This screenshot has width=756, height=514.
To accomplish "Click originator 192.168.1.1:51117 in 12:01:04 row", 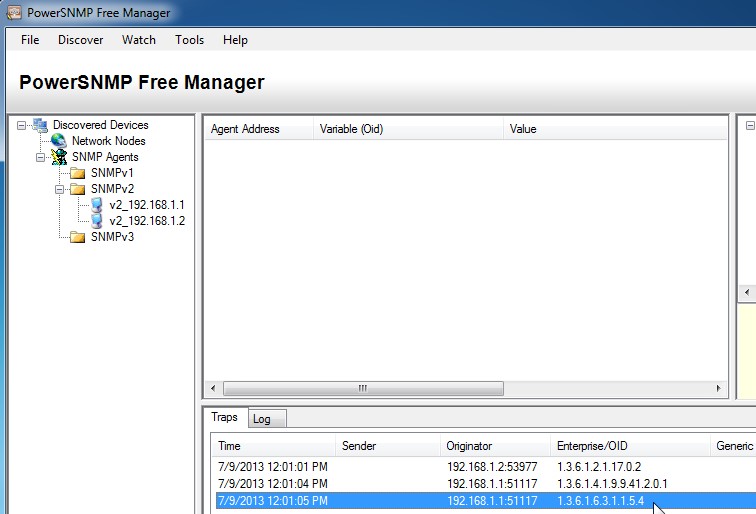I will (x=492, y=484).
